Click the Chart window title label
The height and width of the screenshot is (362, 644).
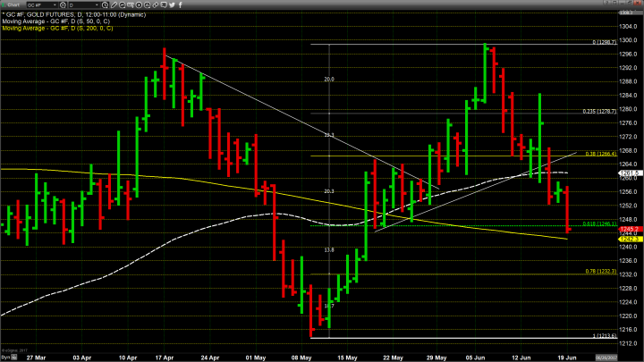coord(13,5)
